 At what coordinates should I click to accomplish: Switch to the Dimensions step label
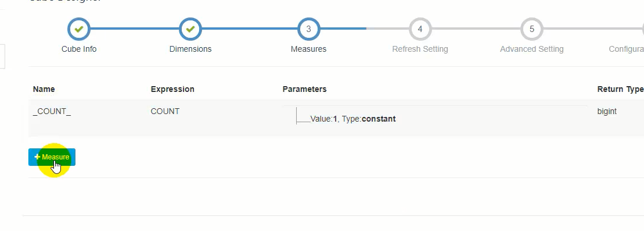point(190,49)
